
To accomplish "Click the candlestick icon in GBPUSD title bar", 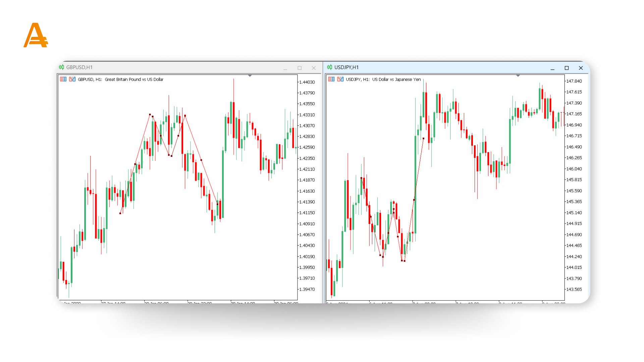I will tap(61, 67).
